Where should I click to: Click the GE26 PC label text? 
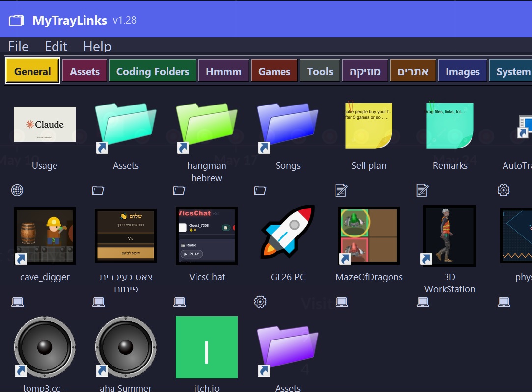coord(288,277)
